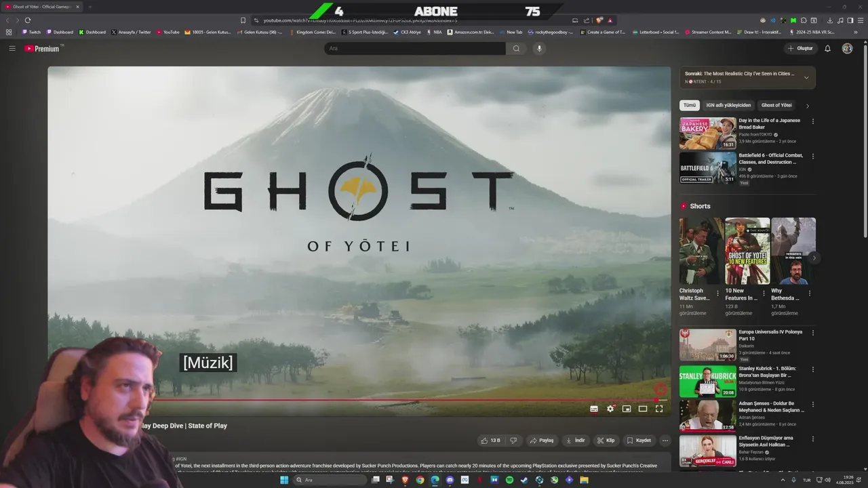
Task: Open Steam from the taskbar
Action: (524, 480)
